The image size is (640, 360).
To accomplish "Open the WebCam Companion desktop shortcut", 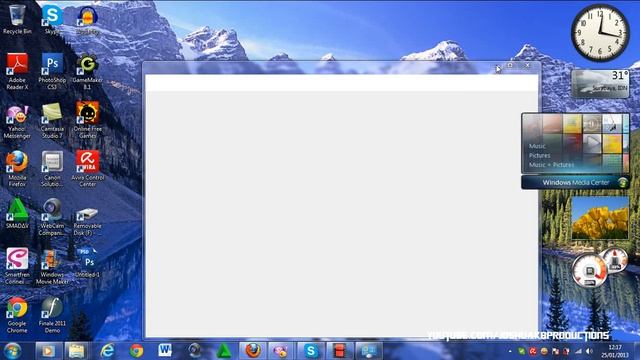I will click(x=52, y=217).
